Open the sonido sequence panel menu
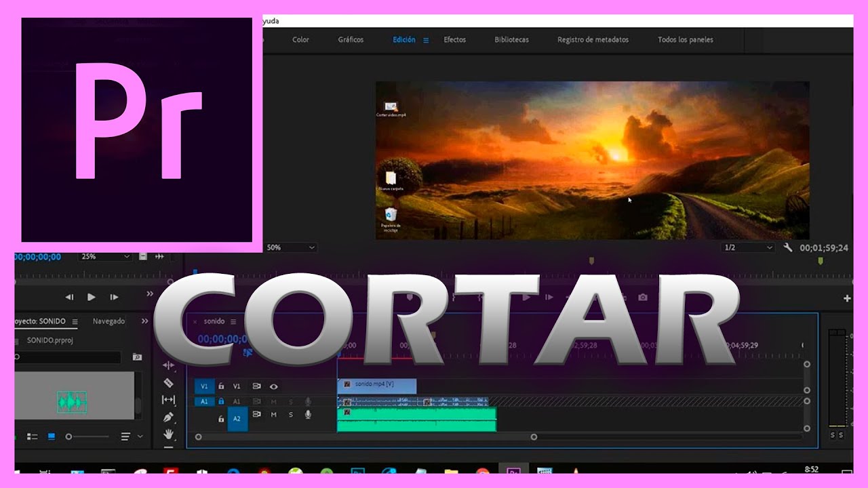 pyautogui.click(x=233, y=322)
